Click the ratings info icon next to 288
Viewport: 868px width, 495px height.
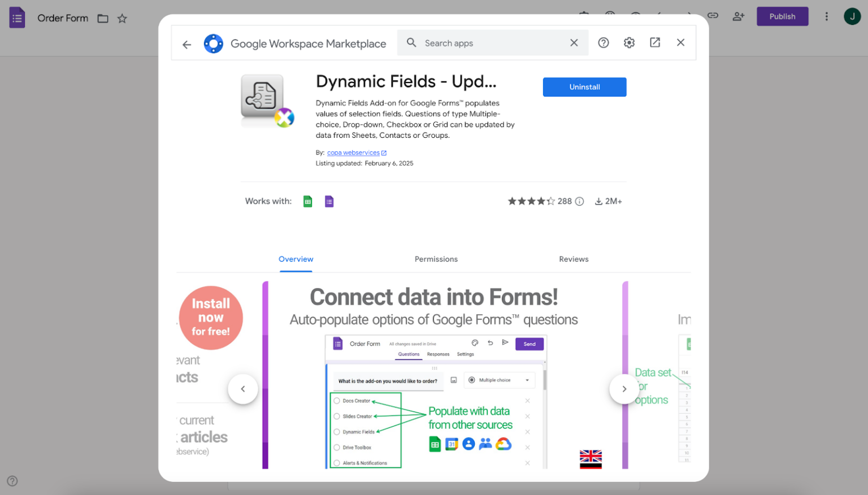(579, 201)
